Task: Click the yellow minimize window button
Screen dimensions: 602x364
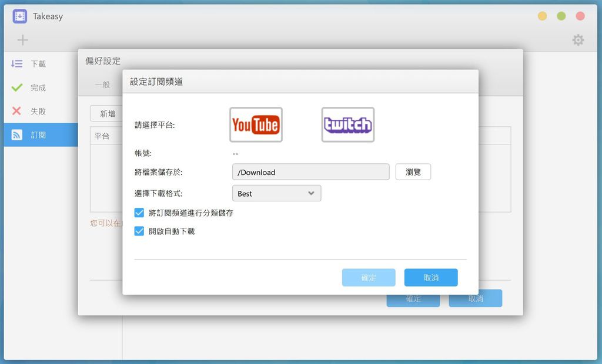Action: [x=542, y=16]
